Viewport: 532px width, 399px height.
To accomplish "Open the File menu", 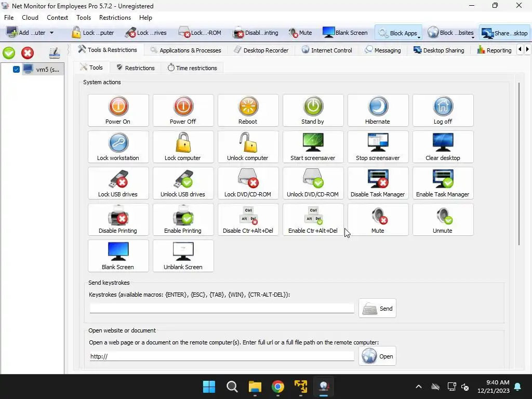I will coord(9,18).
